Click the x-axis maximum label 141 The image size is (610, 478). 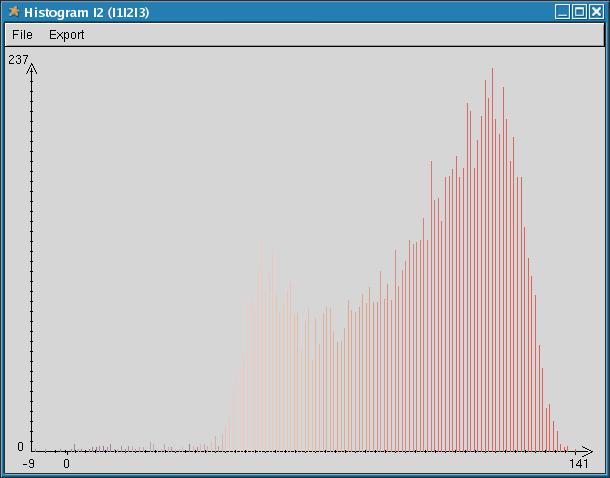pyautogui.click(x=579, y=464)
